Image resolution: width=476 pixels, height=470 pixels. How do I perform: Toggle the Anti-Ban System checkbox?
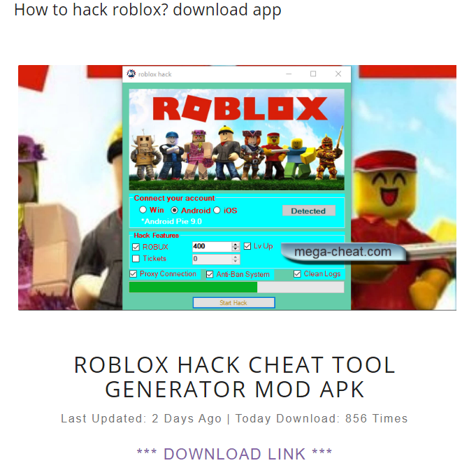click(x=210, y=274)
